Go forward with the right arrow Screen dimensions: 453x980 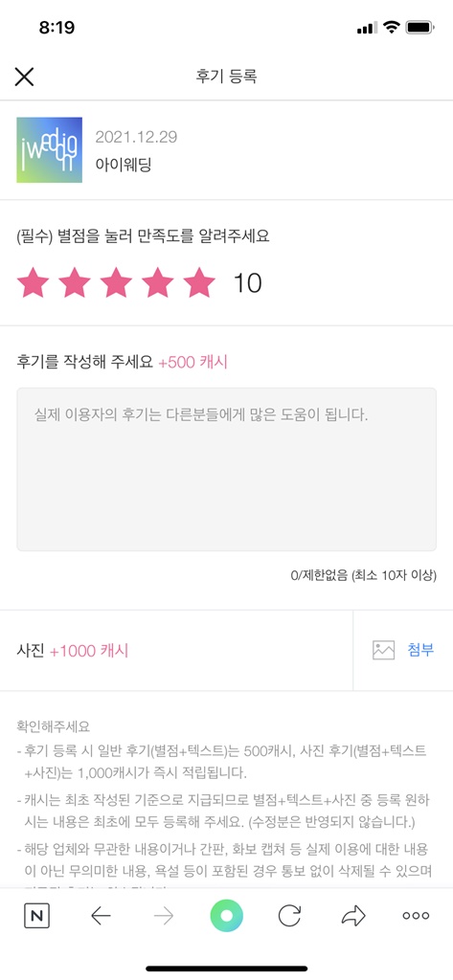click(164, 916)
